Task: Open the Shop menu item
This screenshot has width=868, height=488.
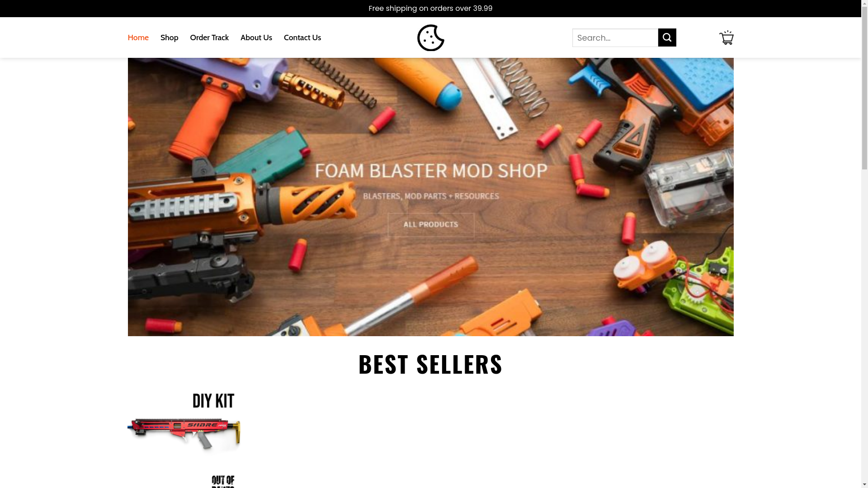Action: (169, 38)
